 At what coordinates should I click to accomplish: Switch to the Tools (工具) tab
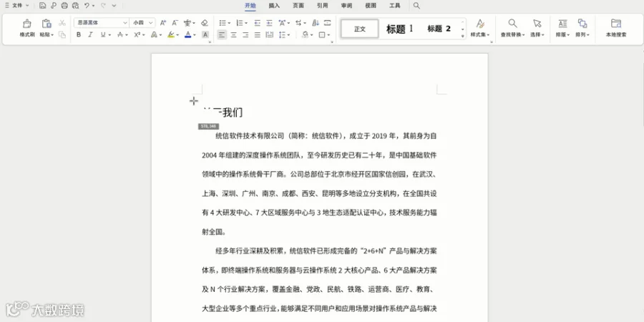coord(395,6)
